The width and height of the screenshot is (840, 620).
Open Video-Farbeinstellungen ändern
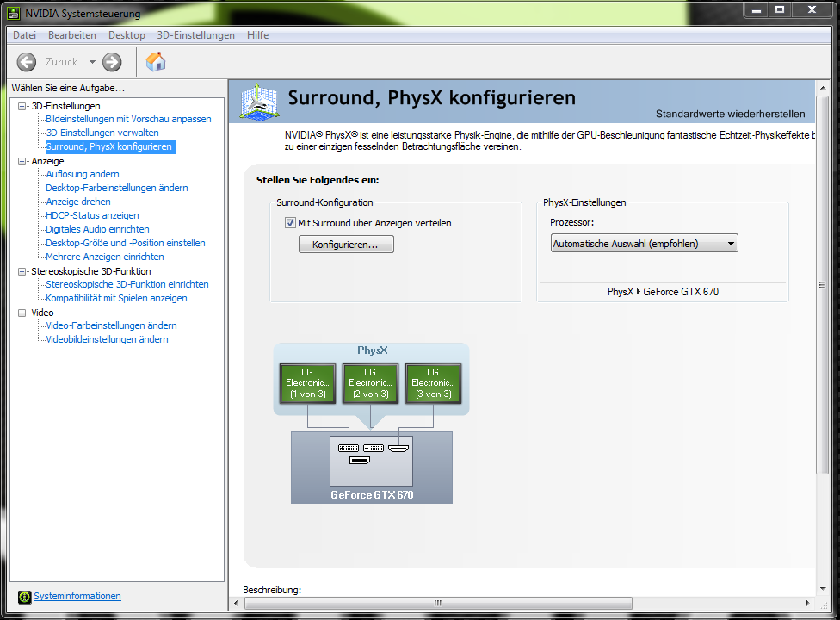pyautogui.click(x=111, y=325)
